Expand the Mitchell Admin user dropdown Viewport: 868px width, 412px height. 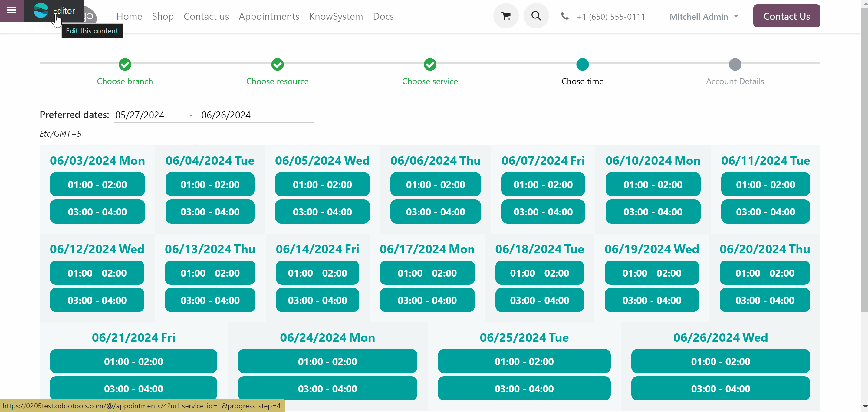(x=704, y=17)
